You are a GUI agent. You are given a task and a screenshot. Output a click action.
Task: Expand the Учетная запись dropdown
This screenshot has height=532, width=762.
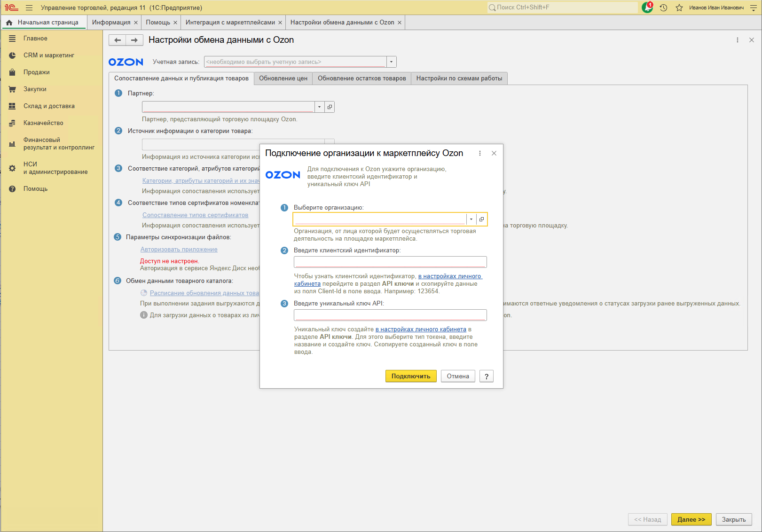[x=392, y=62]
